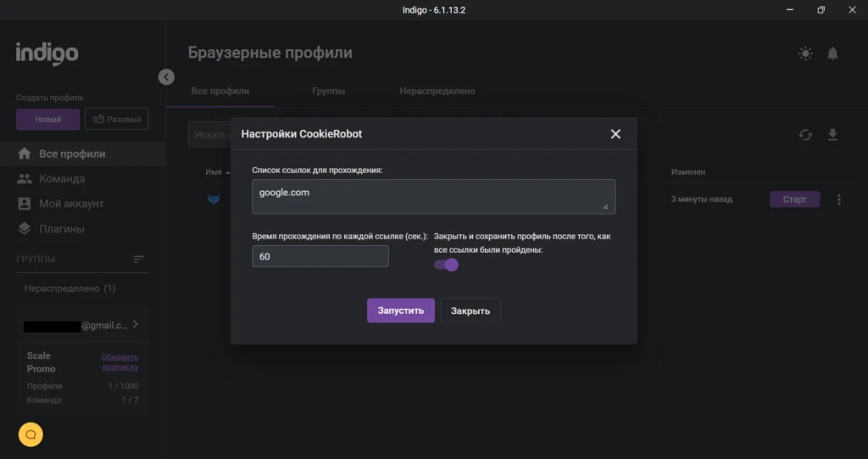
Task: Click the refresh profiles icon
Action: click(805, 135)
